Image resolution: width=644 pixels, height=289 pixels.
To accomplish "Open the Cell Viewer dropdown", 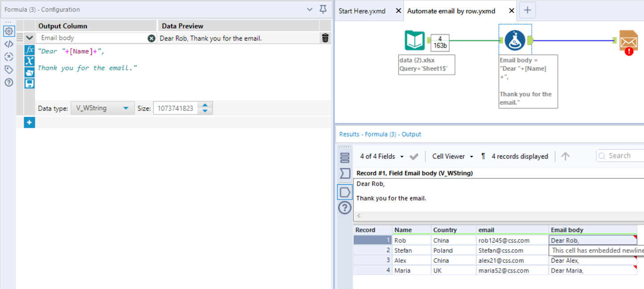I will 452,156.
